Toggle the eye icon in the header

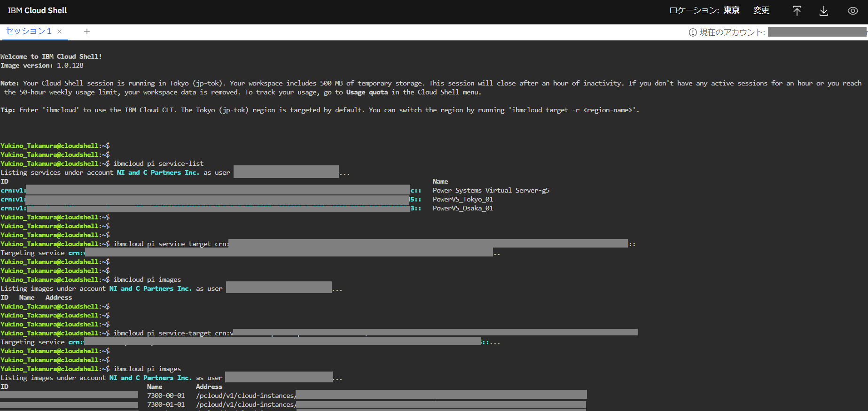click(x=852, y=11)
